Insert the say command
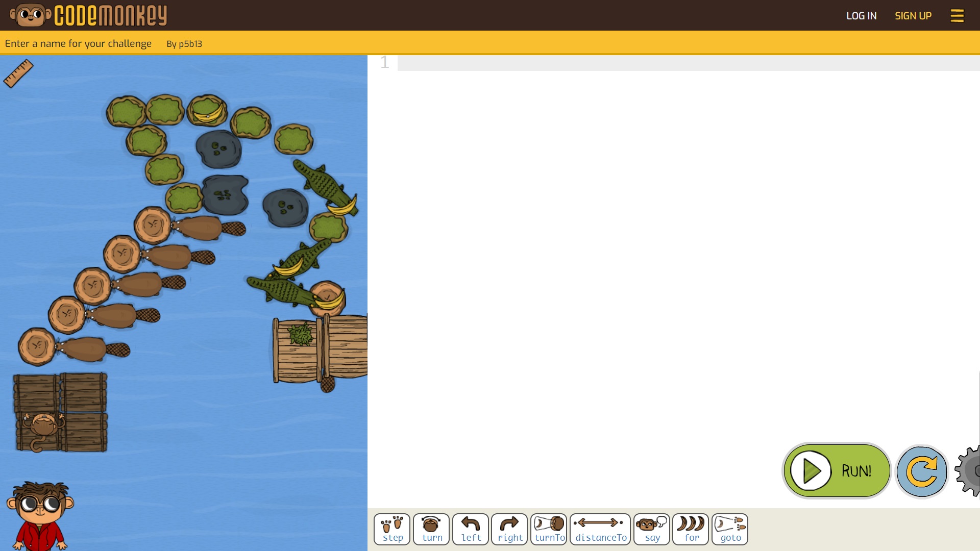This screenshot has width=980, height=551. [652, 529]
